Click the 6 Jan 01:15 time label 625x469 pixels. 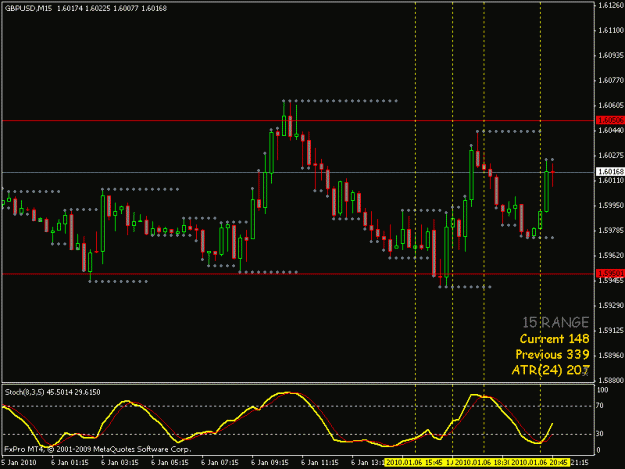click(x=70, y=463)
